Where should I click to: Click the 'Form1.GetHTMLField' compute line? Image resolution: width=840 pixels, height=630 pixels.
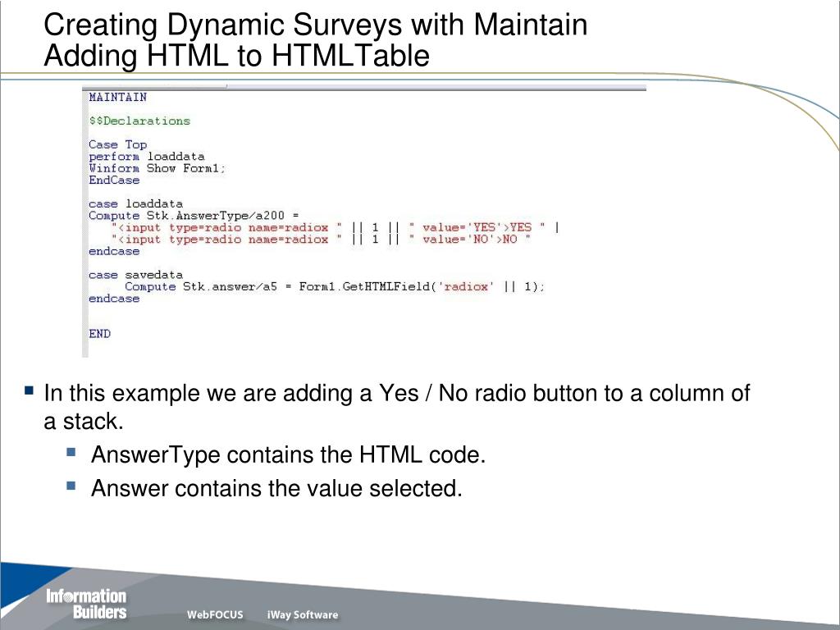pyautogui.click(x=335, y=286)
